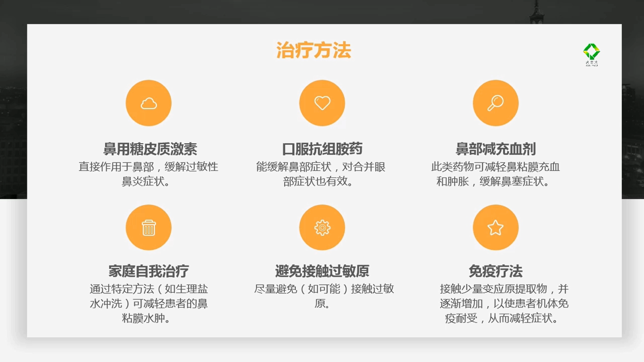The height and width of the screenshot is (362, 644).
Task: Click the cloud icon above 鼻用糖皮质激素
Action: (149, 103)
